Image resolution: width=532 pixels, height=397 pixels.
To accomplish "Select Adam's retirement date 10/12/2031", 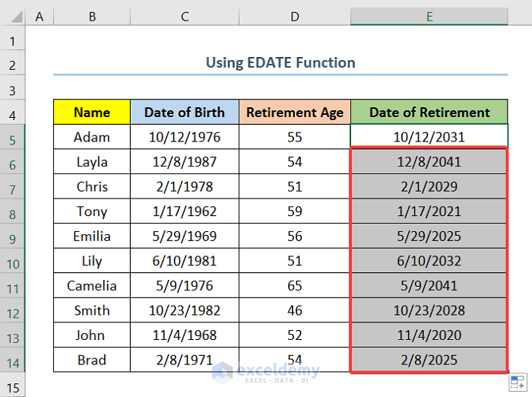I will [x=429, y=138].
